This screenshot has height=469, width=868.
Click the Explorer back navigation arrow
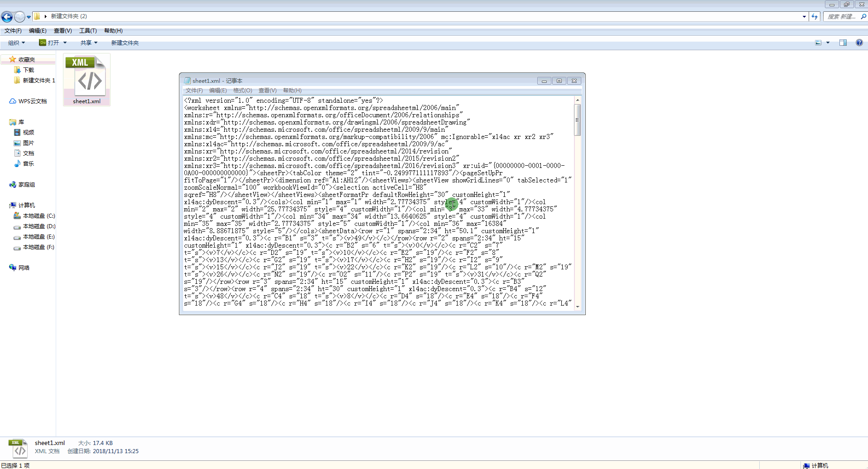pyautogui.click(x=7, y=17)
